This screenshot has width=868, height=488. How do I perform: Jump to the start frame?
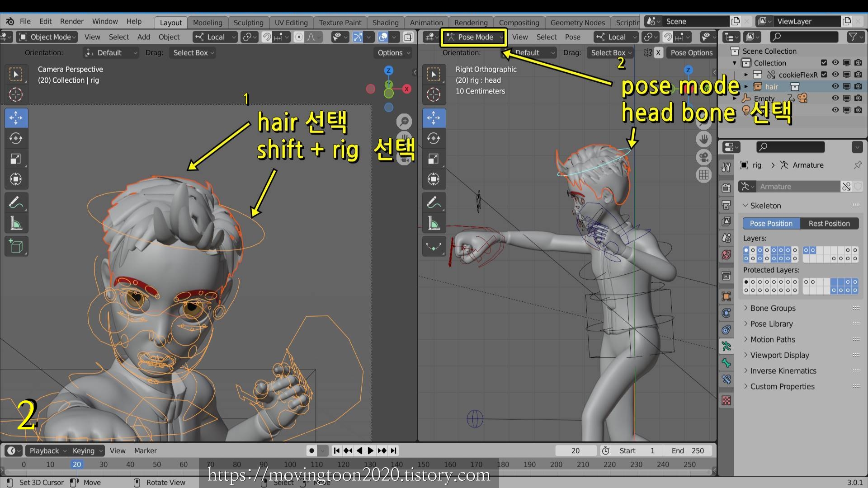pyautogui.click(x=336, y=450)
